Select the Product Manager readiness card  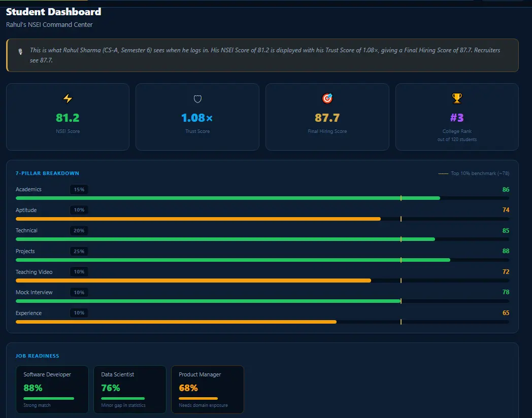(x=207, y=389)
